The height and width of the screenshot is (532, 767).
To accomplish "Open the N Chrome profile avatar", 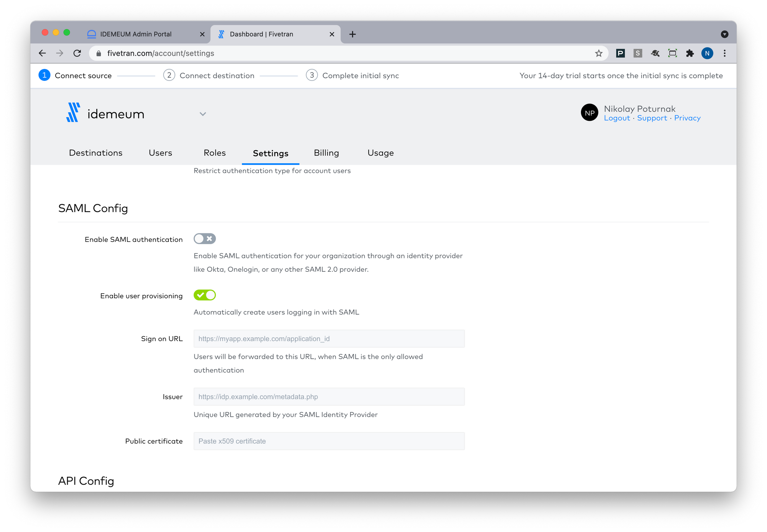I will 707,53.
